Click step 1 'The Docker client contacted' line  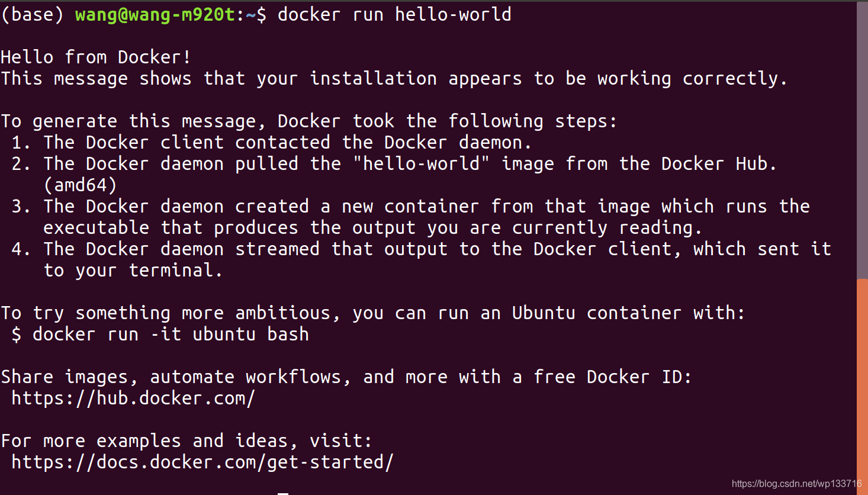pos(272,143)
